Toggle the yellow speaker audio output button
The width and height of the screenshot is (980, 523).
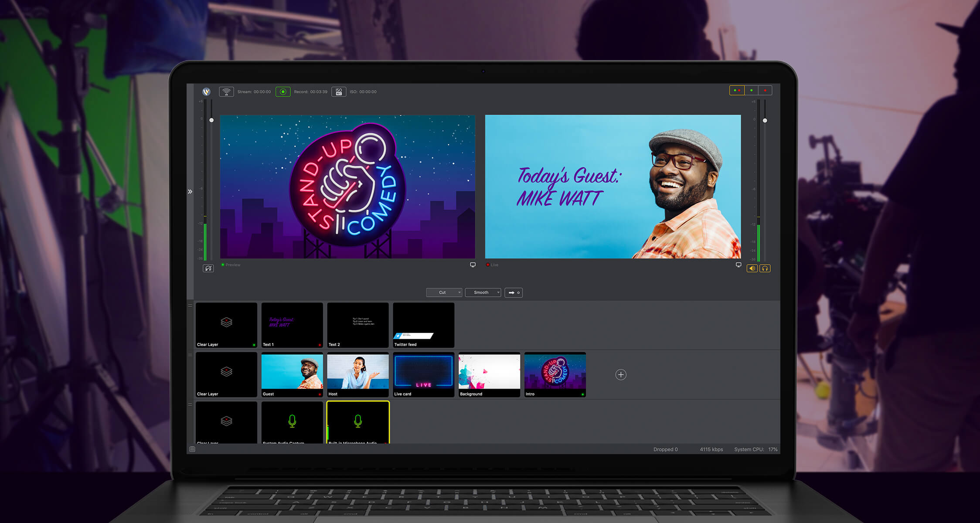pyautogui.click(x=752, y=268)
